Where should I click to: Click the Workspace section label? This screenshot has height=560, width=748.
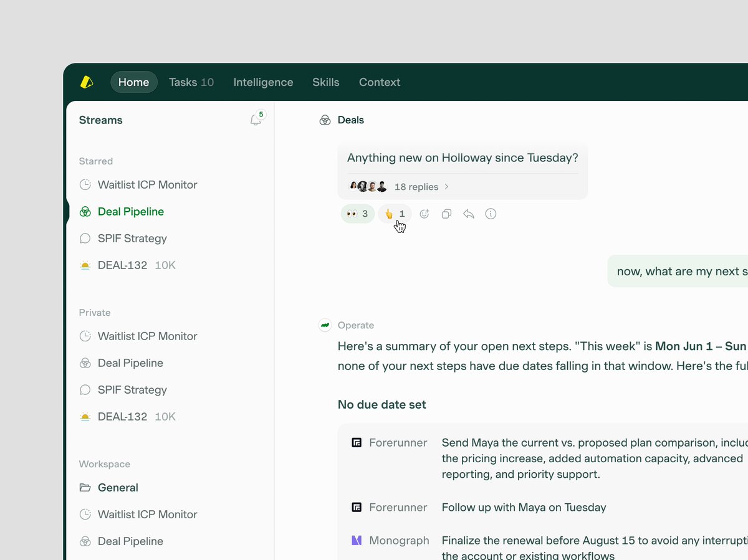pyautogui.click(x=105, y=464)
